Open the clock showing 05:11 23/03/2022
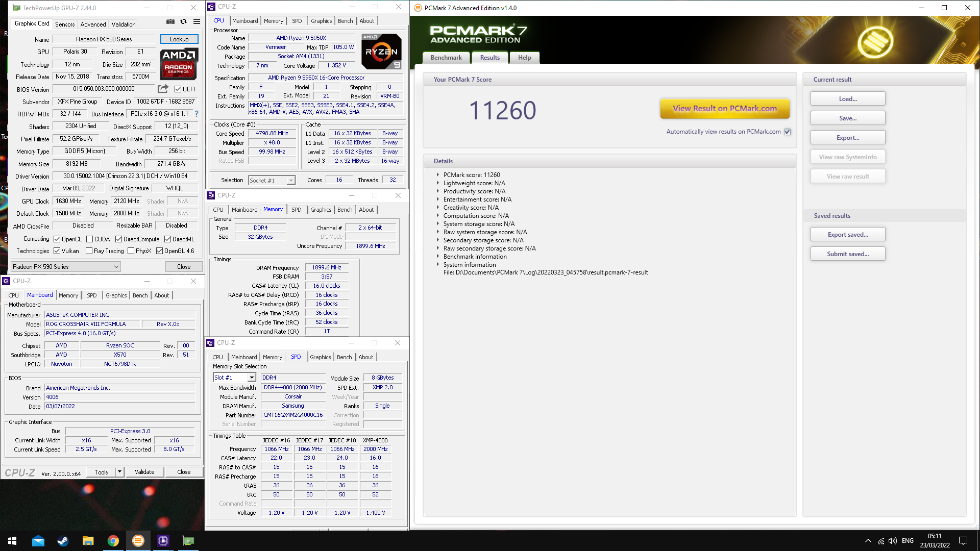The width and height of the screenshot is (980, 551). (x=935, y=541)
